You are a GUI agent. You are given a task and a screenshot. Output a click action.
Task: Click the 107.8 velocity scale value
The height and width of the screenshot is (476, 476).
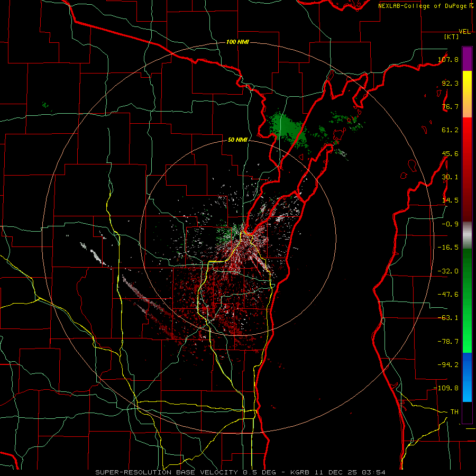pos(448,59)
